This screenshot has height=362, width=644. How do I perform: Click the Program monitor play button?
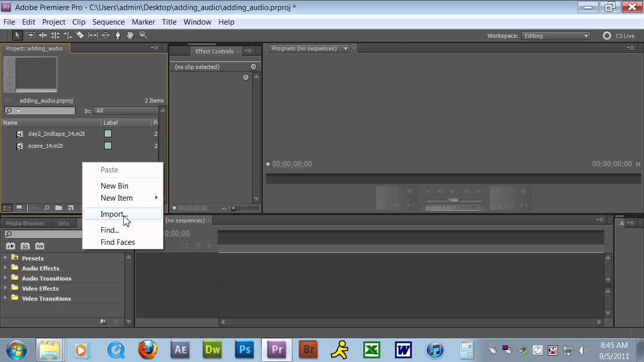coord(453,192)
